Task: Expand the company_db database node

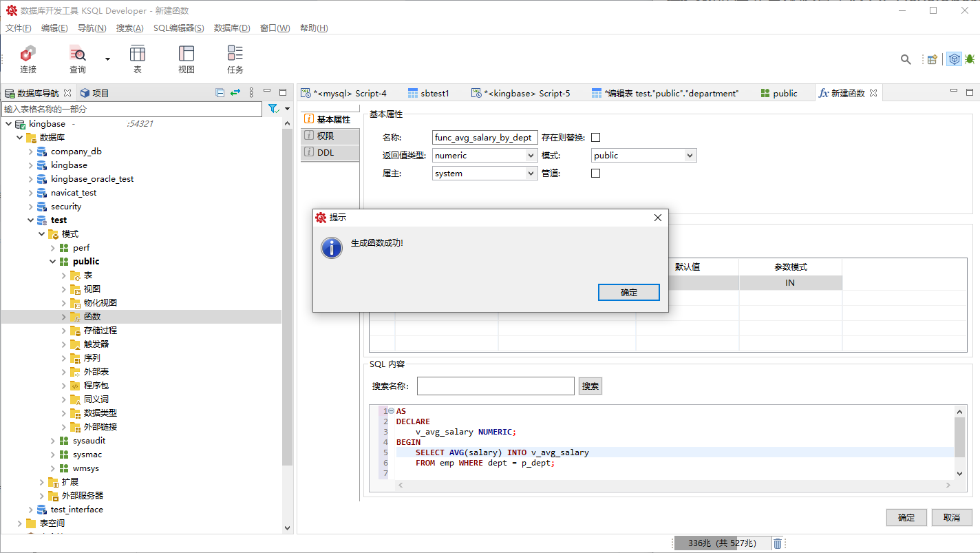Action: pos(30,152)
